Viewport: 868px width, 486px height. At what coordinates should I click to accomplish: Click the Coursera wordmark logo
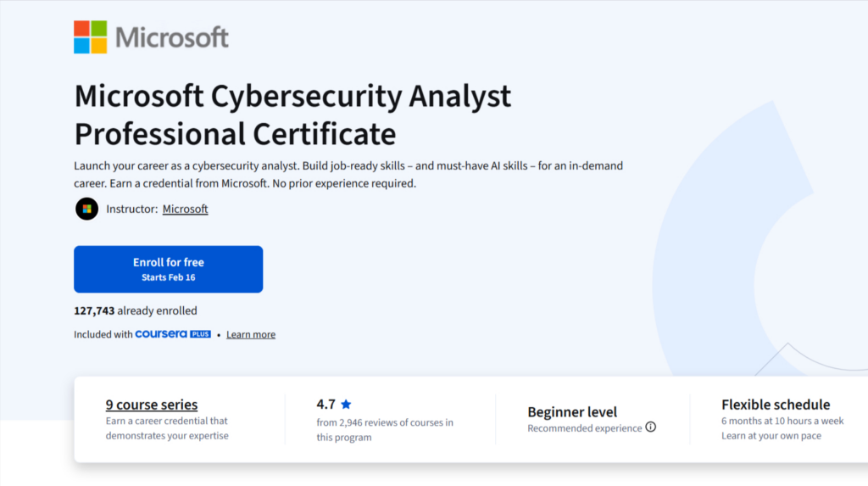click(x=161, y=334)
